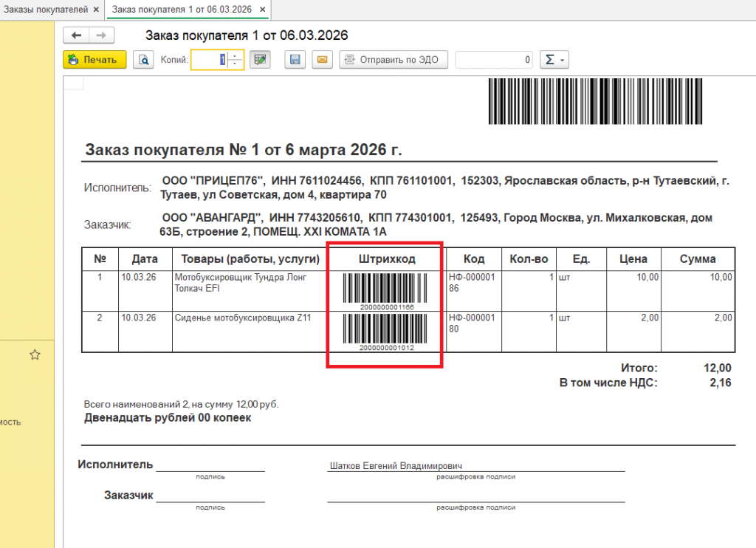The height and width of the screenshot is (548, 756).
Task: Select cell Сиденье мотобуксировщика Z11
Action: tap(250, 332)
